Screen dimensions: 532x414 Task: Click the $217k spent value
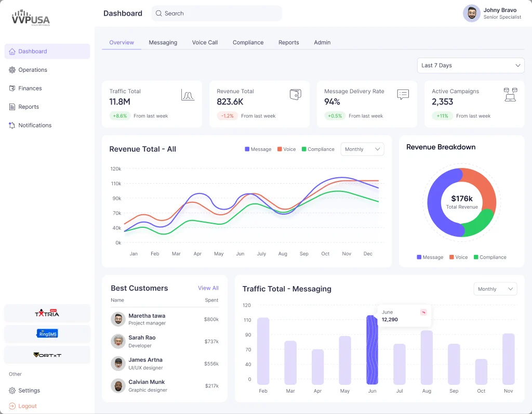pos(212,386)
